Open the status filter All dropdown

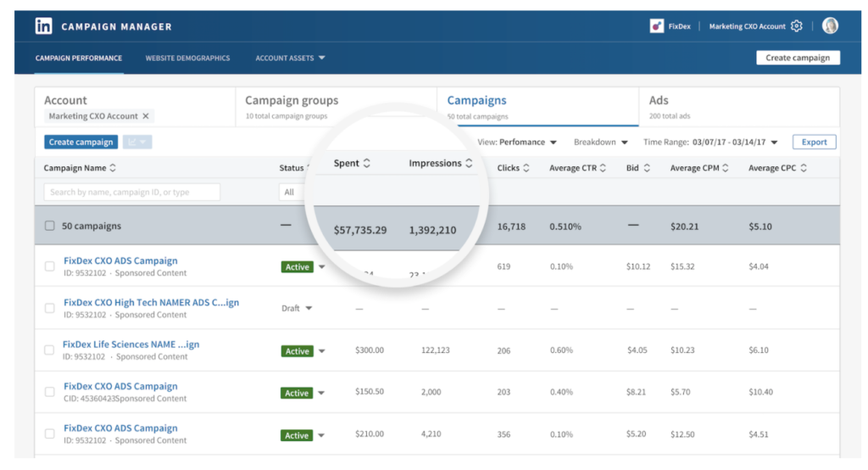[x=292, y=192]
